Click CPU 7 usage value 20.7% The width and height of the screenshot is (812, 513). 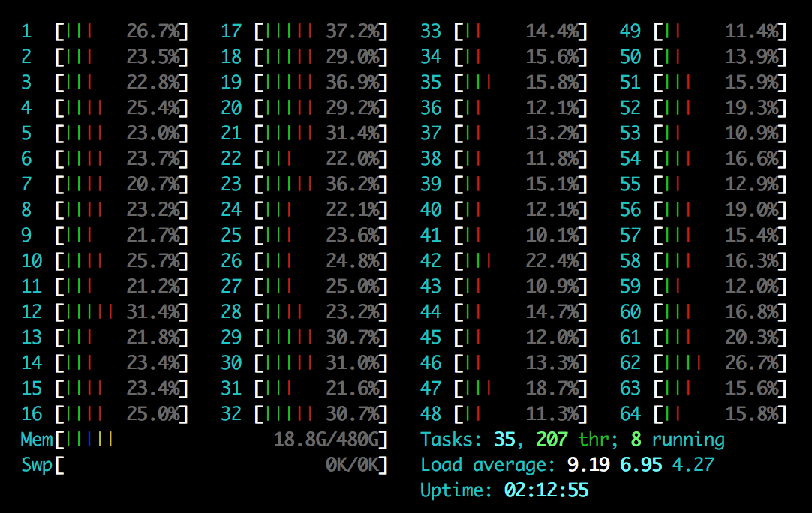pos(153,184)
